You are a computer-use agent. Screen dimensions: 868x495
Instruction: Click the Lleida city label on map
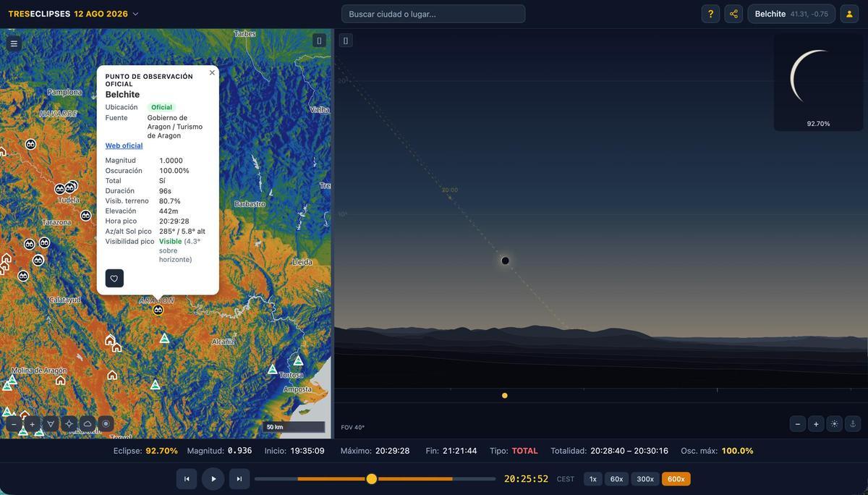click(x=302, y=262)
